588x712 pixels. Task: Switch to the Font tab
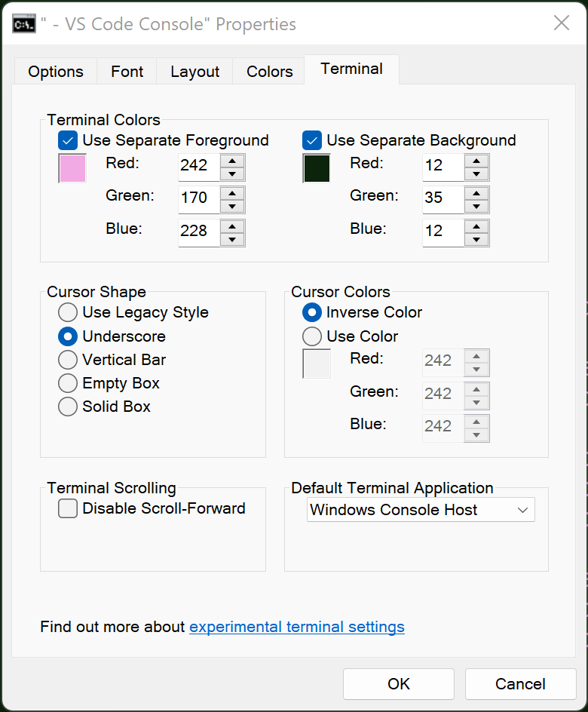coord(126,71)
